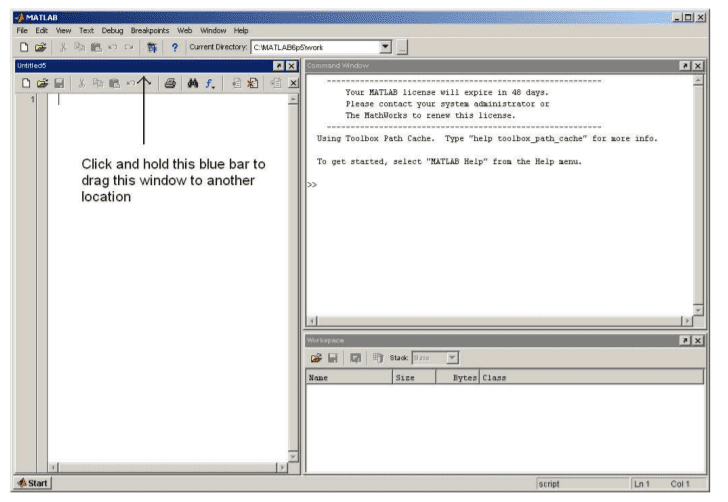
Task: Click the Step icon in editor toolbar
Action: click(276, 83)
